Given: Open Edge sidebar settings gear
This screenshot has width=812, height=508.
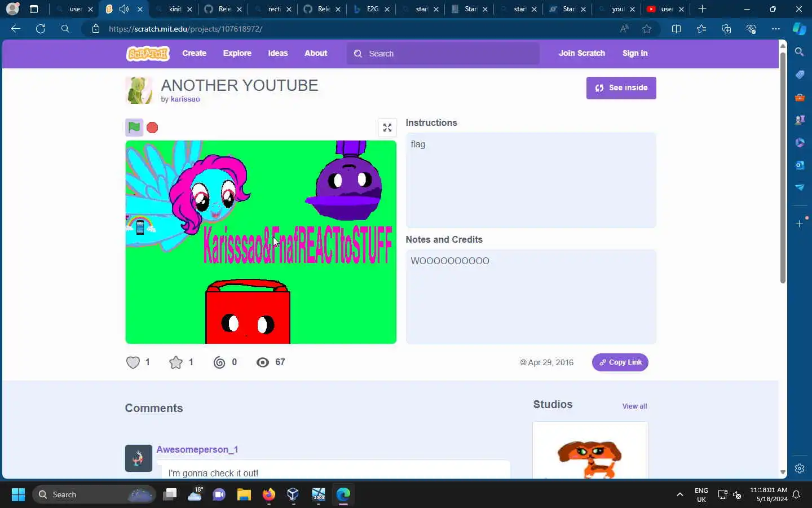Looking at the screenshot, I should (x=800, y=468).
